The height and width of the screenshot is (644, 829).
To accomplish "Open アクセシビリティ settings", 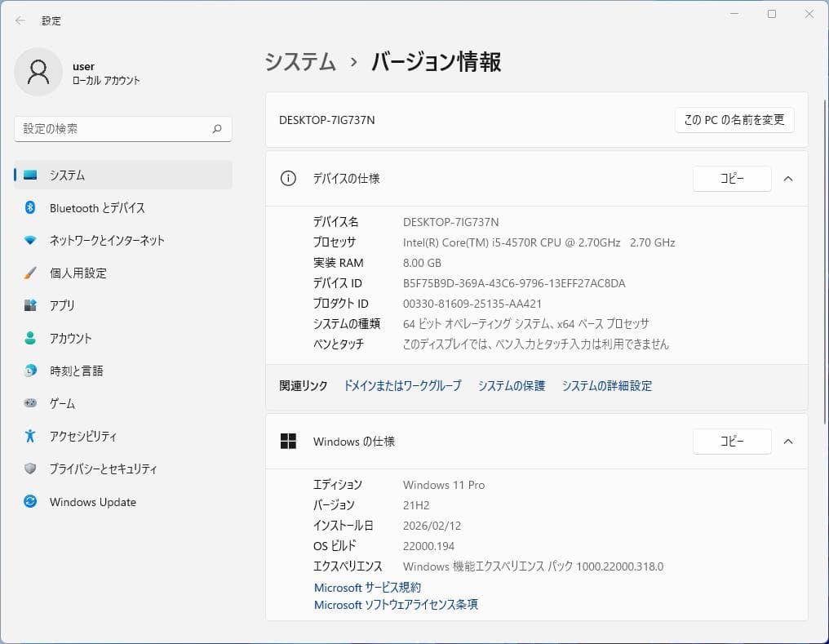I will coord(122,436).
